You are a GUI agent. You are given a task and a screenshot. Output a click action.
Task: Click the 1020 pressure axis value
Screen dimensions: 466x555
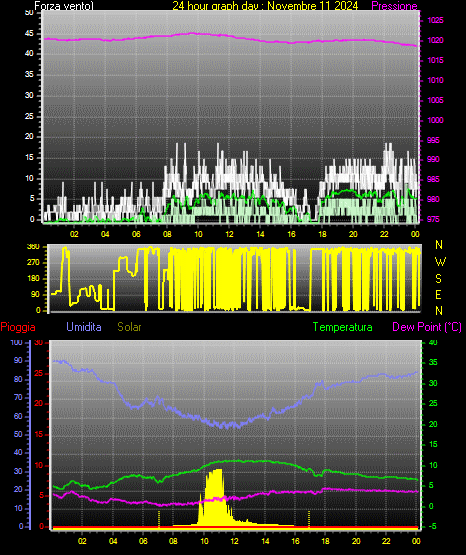pos(435,40)
